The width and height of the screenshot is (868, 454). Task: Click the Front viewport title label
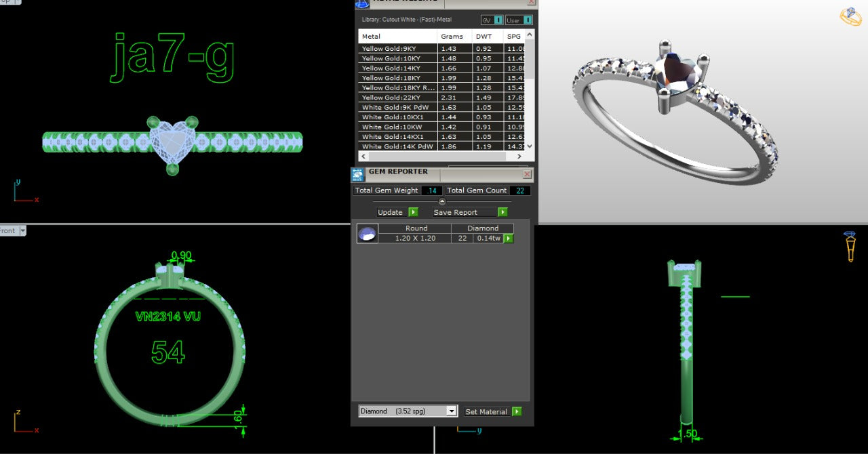[7, 231]
